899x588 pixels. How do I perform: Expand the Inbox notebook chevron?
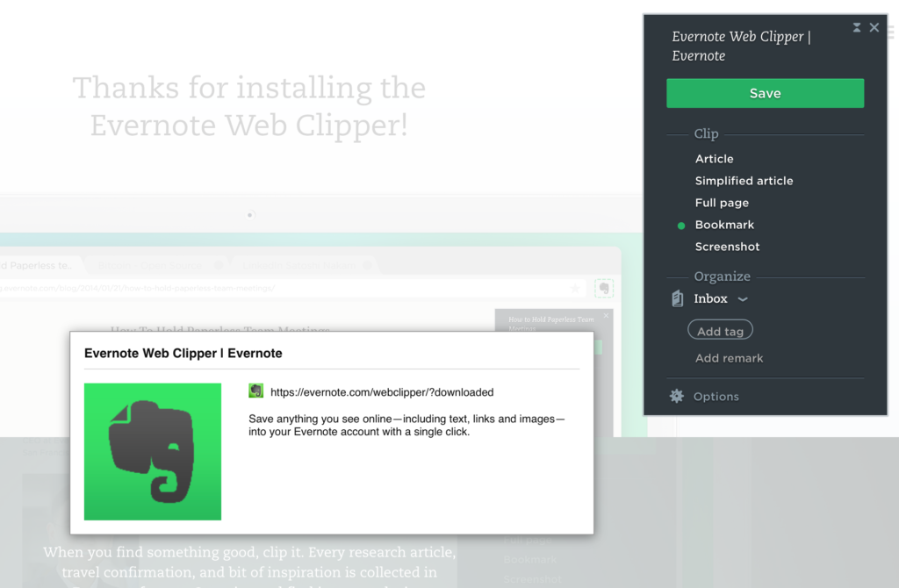pyautogui.click(x=743, y=299)
